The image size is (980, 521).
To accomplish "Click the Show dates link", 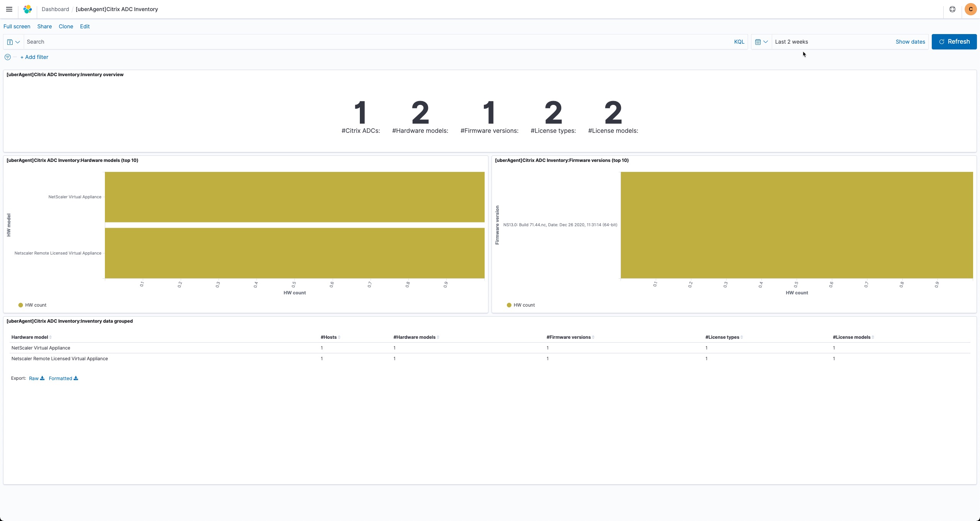I will (x=910, y=42).
